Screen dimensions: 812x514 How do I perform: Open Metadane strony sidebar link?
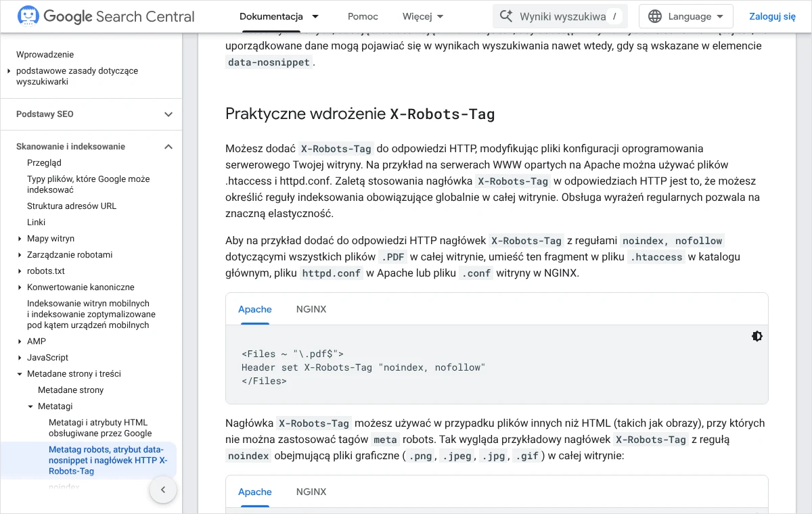pyautogui.click(x=71, y=390)
